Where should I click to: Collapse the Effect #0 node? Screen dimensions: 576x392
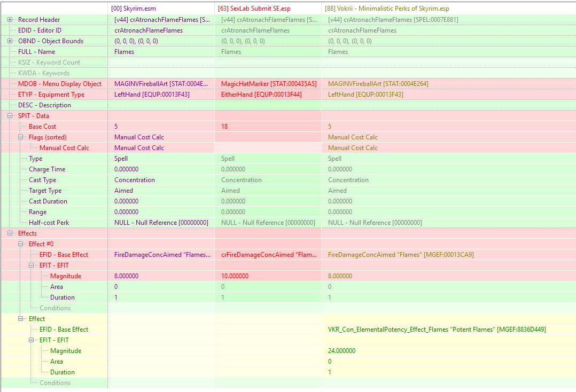click(20, 244)
